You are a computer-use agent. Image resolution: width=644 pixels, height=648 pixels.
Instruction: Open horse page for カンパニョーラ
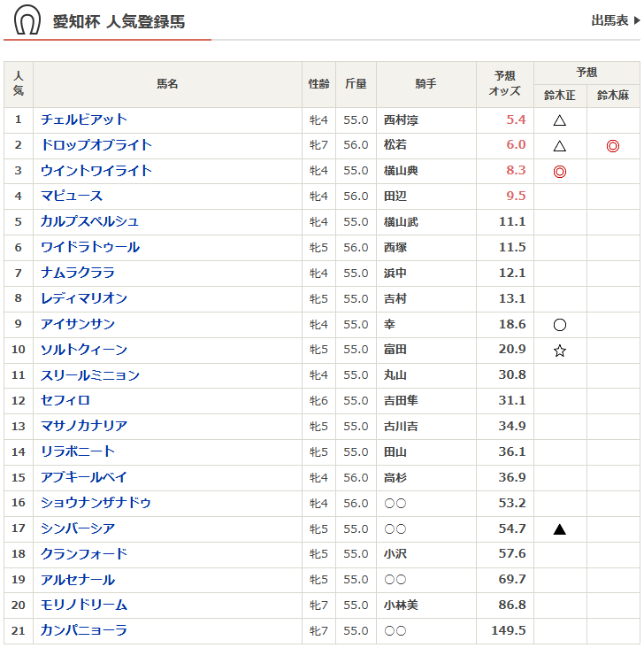84,631
